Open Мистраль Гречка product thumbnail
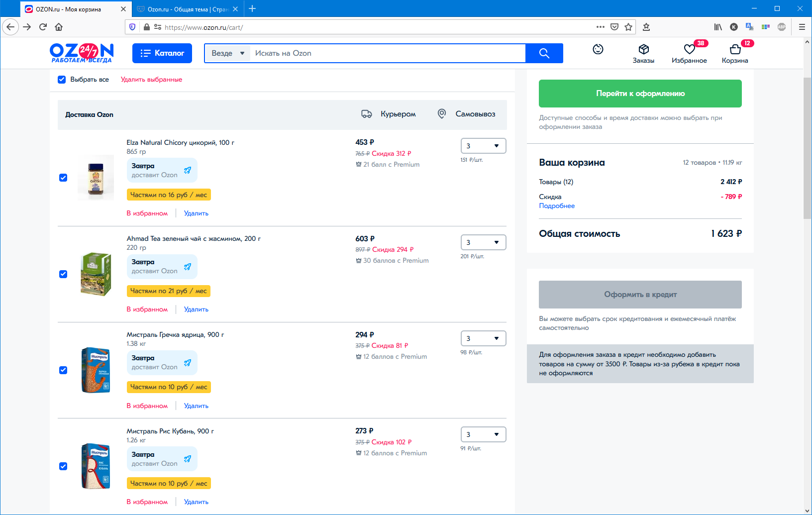812x515 pixels. pyautogui.click(x=96, y=370)
